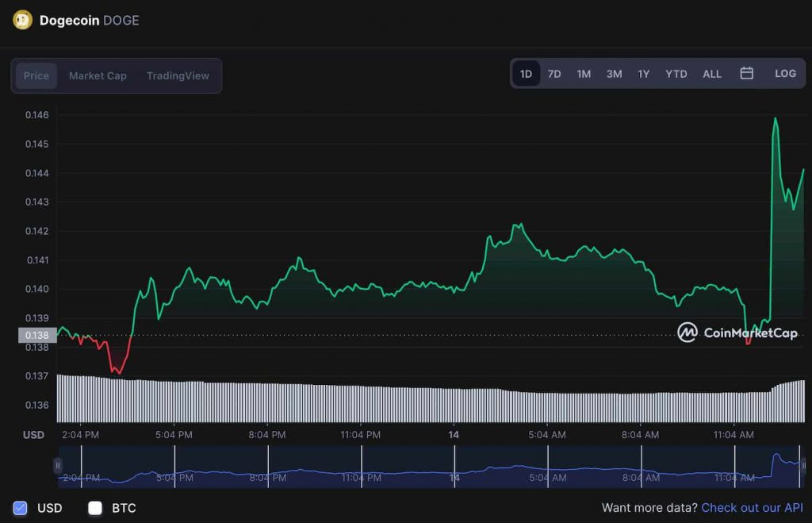Grab the right handle of range navigator
The height and width of the screenshot is (523, 812).
point(803,466)
